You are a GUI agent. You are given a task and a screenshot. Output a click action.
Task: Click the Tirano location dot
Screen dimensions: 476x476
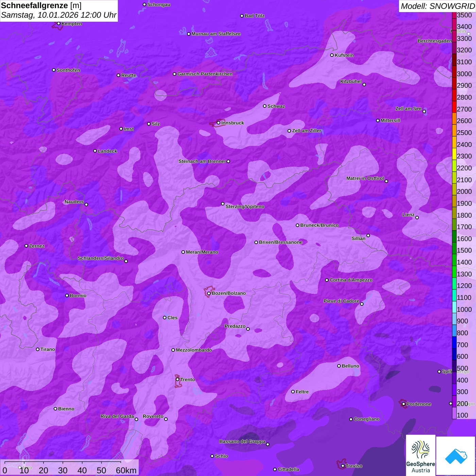38,349
